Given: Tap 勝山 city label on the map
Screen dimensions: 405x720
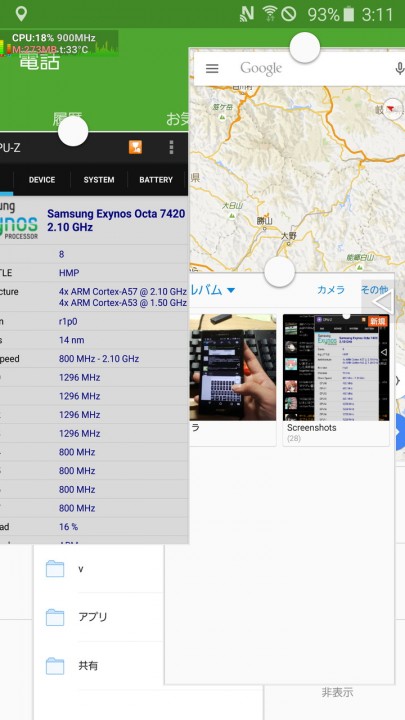Looking at the screenshot, I should tap(264, 220).
